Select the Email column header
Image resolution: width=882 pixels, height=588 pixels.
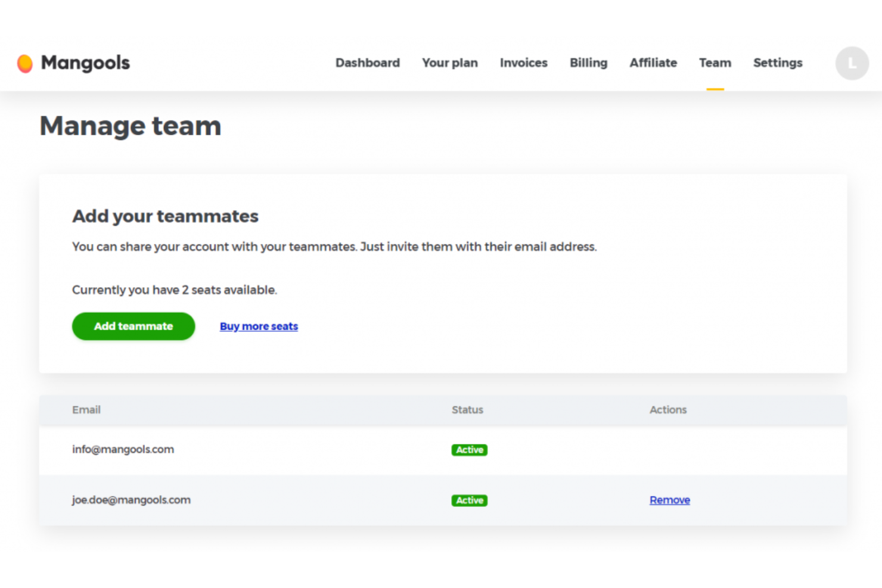tap(86, 410)
